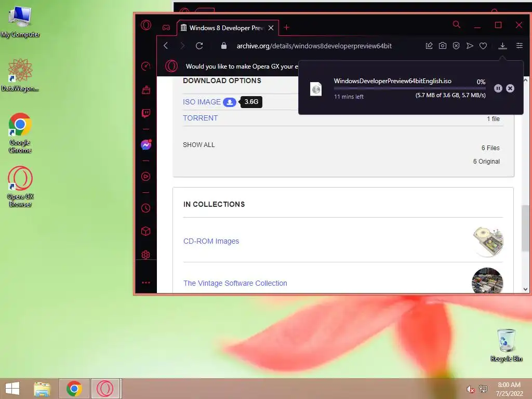Screen dimensions: 532x399
Task: Click the blue ISO download arrow badge
Action: tap(229, 102)
